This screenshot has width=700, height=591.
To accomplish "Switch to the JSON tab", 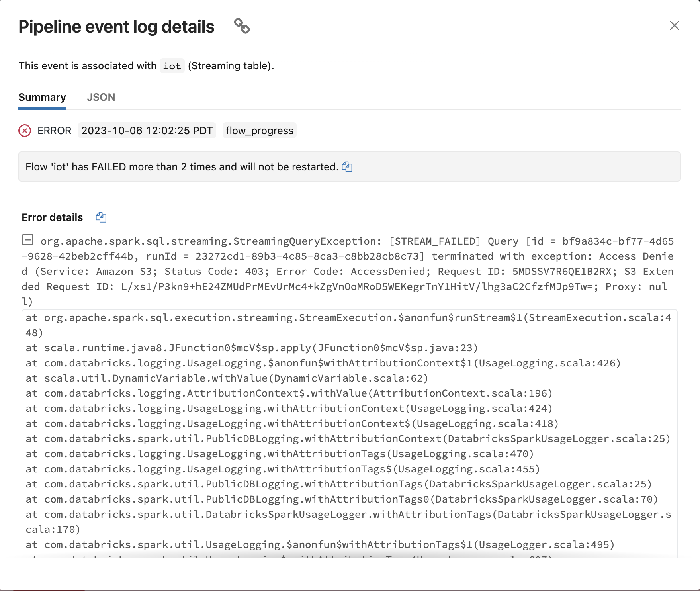I will point(101,97).
